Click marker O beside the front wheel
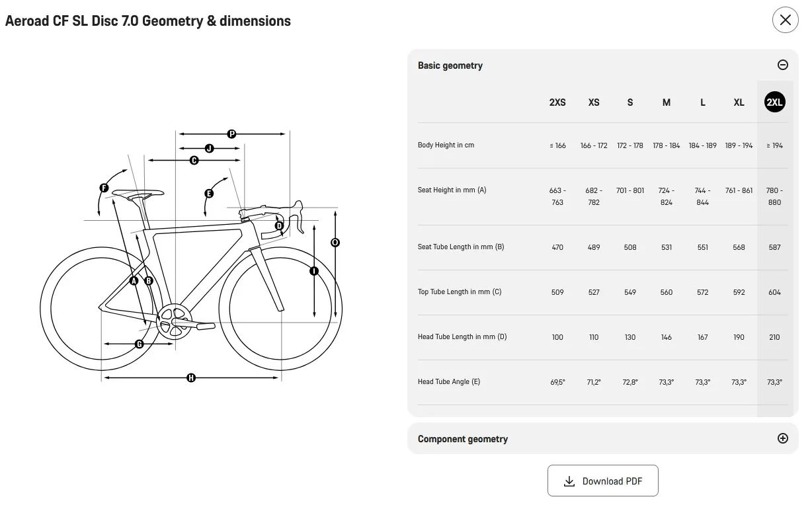Image resolution: width=812 pixels, height=509 pixels. click(x=335, y=243)
